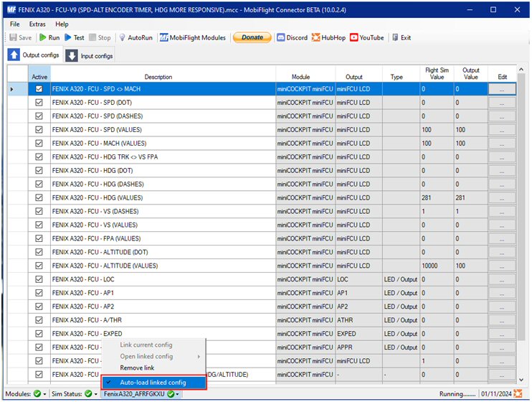Image resolution: width=532 pixels, height=402 pixels.
Task: Click the MobiFlight title bar logo
Action: click(x=11, y=9)
